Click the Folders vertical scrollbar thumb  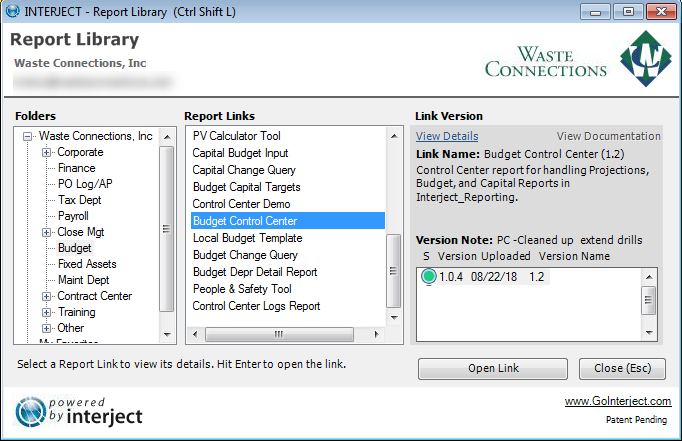coord(167,229)
